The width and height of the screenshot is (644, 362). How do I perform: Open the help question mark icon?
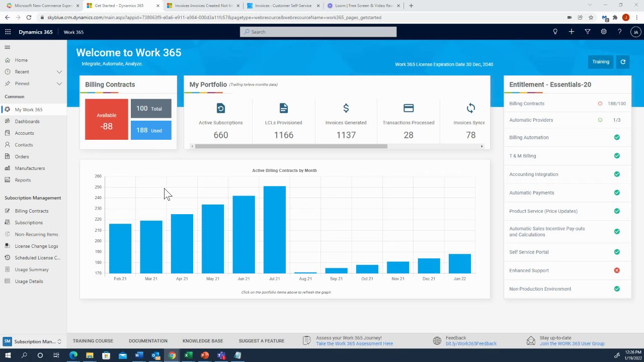[x=619, y=32]
